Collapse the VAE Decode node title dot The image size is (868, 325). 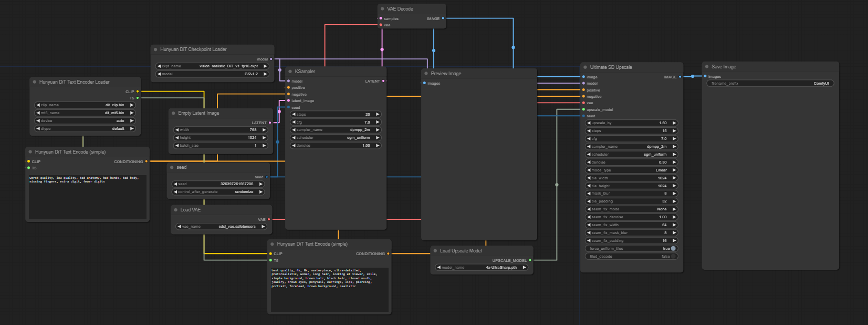coord(382,9)
